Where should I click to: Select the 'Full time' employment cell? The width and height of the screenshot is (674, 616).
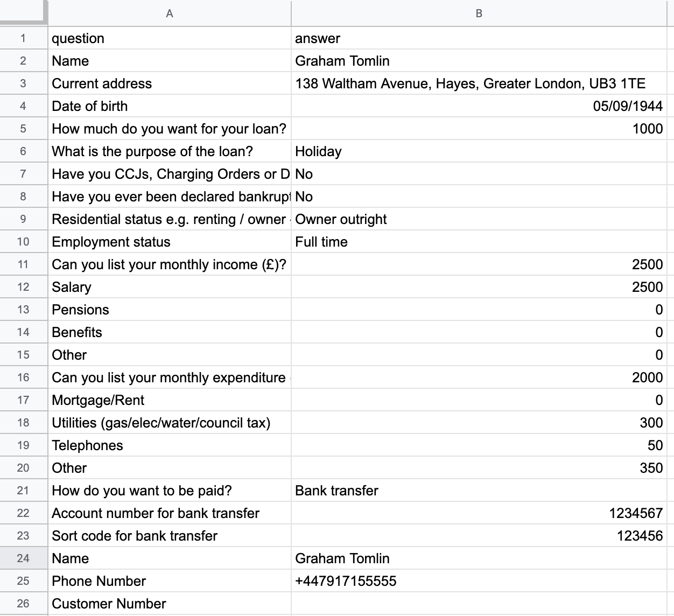coord(479,242)
